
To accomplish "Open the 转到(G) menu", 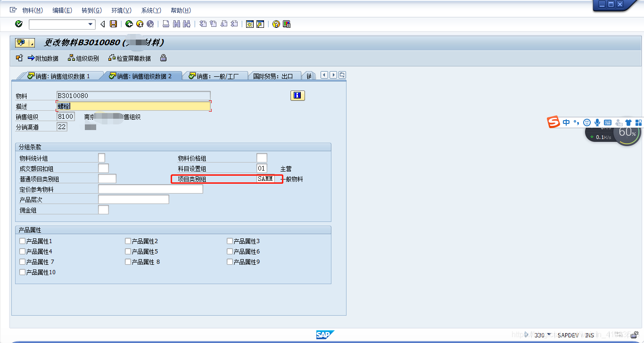I will coord(91,10).
